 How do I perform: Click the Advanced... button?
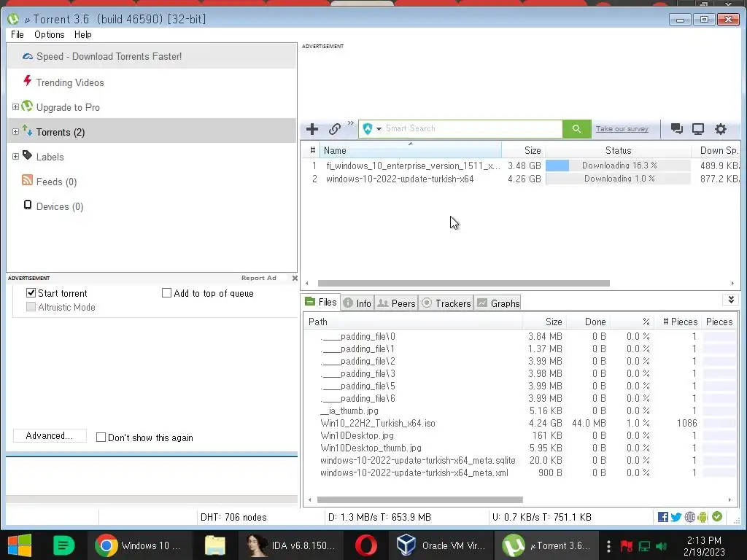[50, 436]
